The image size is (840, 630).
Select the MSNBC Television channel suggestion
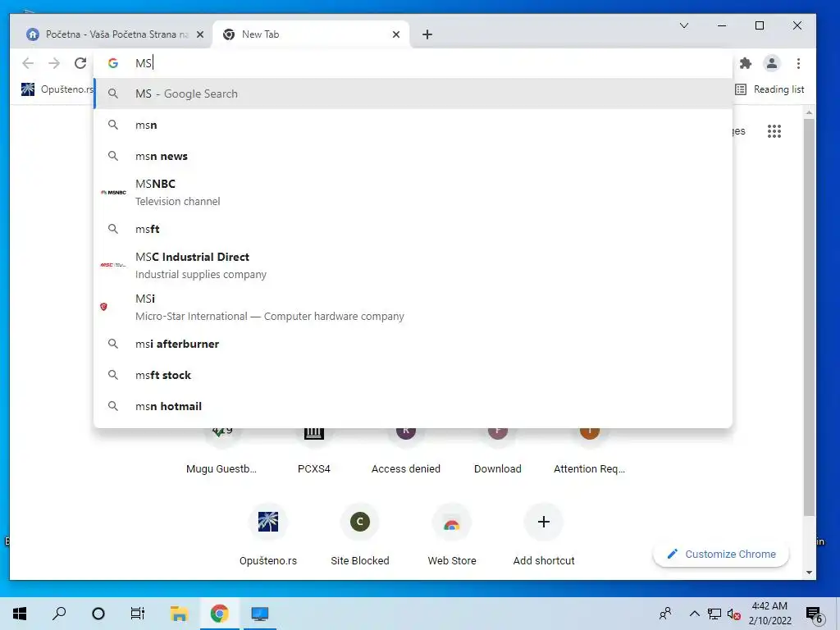click(x=413, y=192)
